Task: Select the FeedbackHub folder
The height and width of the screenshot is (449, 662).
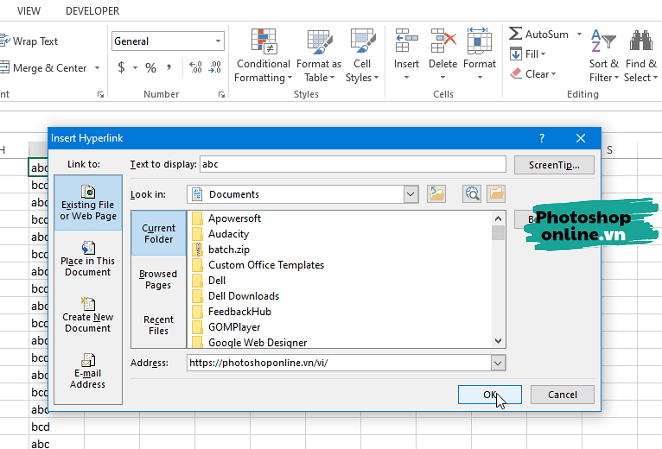Action: point(231,312)
